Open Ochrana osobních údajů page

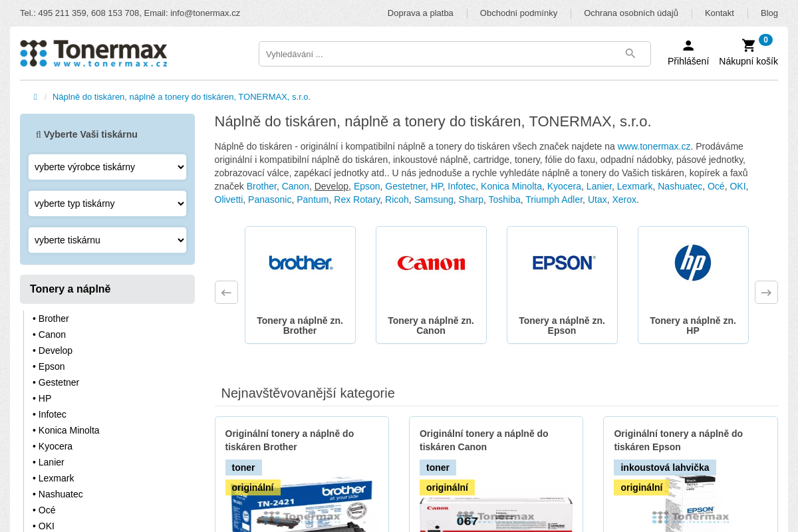pyautogui.click(x=631, y=13)
